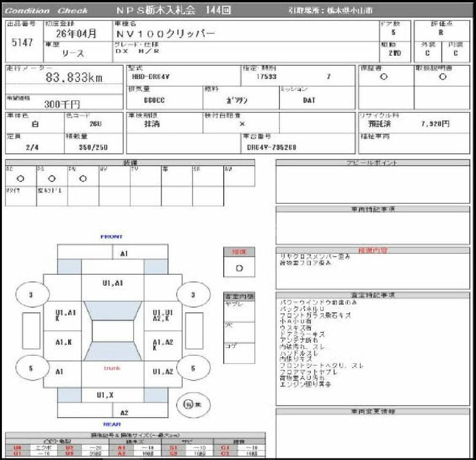Click the Condition Check header title
Screen dimensions: 476x460
click(x=47, y=10)
